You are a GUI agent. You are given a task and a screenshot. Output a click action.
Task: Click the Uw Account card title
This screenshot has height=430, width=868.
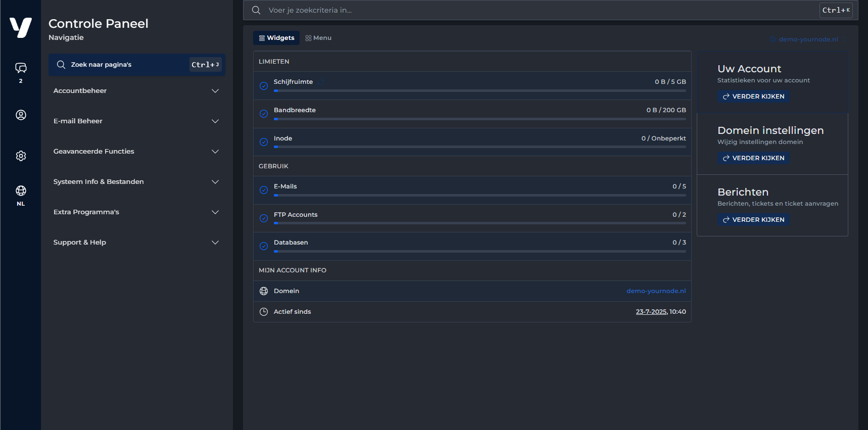pos(749,69)
